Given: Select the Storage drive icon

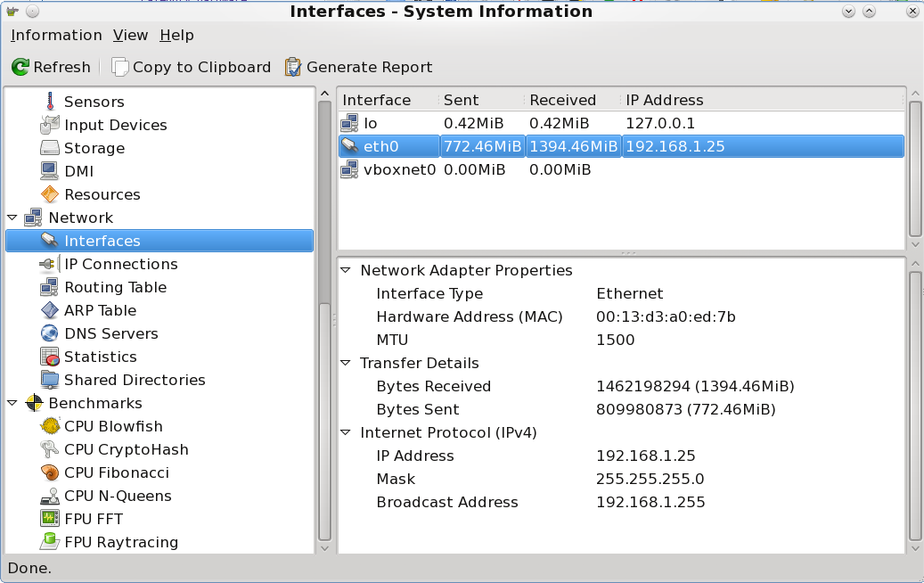Looking at the screenshot, I should tap(50, 148).
